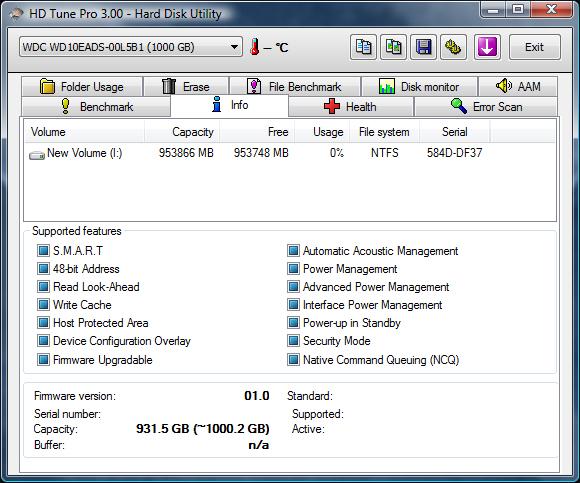Toggle the Native Command Queuing (NCQ) checkbox

[293, 359]
